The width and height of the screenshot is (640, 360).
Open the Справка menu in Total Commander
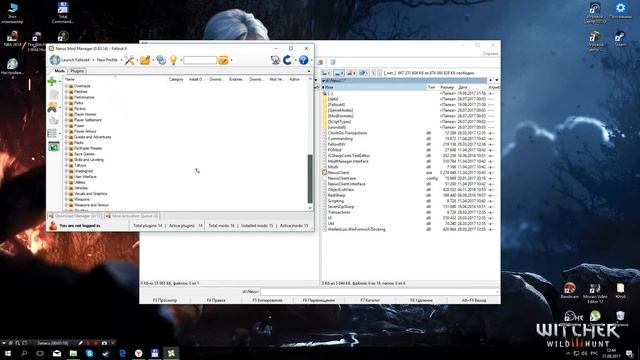[490, 53]
